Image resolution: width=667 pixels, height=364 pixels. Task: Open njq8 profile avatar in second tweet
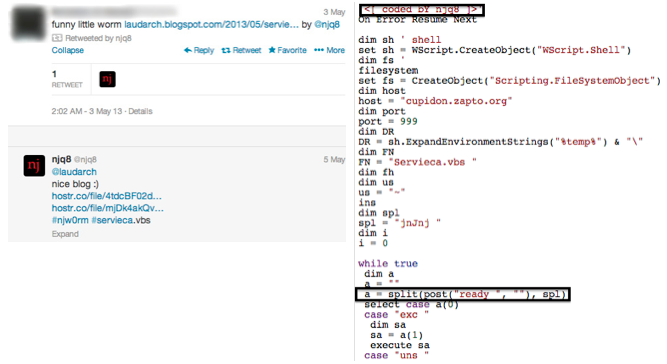(34, 165)
